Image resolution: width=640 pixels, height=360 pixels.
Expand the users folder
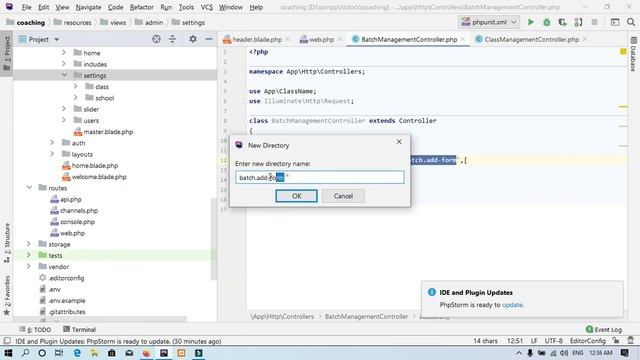click(x=64, y=120)
